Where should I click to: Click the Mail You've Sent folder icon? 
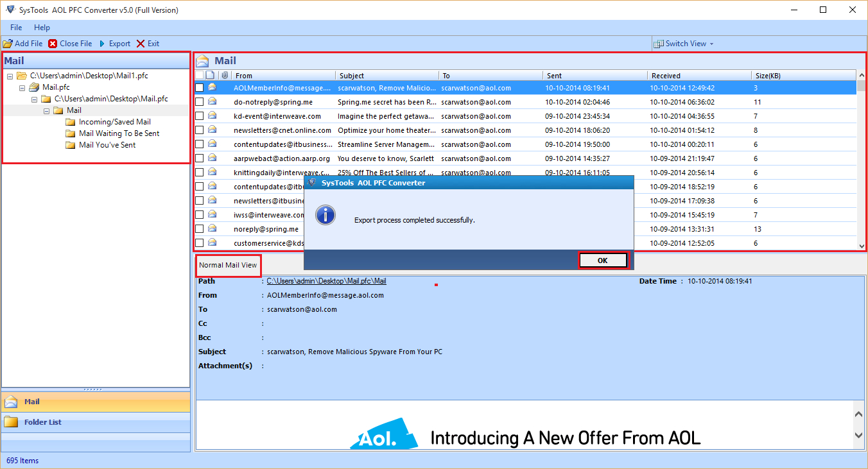click(71, 145)
